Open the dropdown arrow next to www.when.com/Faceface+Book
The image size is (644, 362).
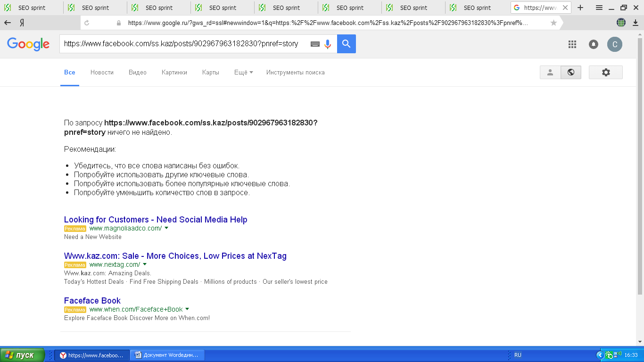tap(187, 309)
